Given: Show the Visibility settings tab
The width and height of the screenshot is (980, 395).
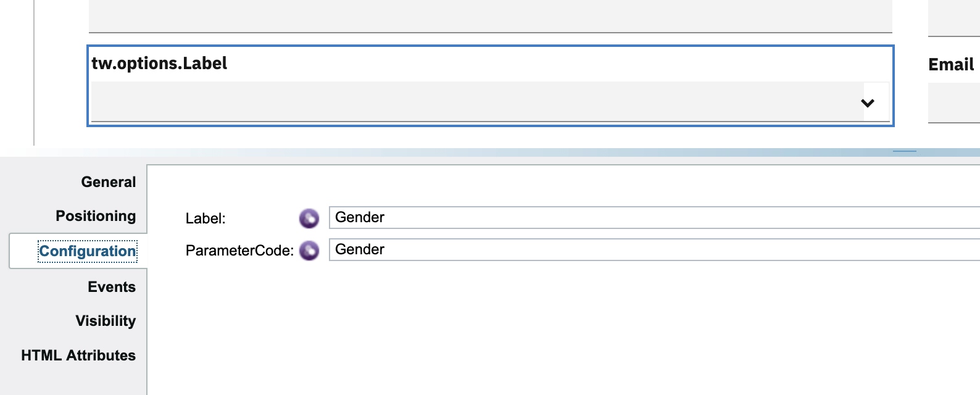Looking at the screenshot, I should click(x=106, y=320).
